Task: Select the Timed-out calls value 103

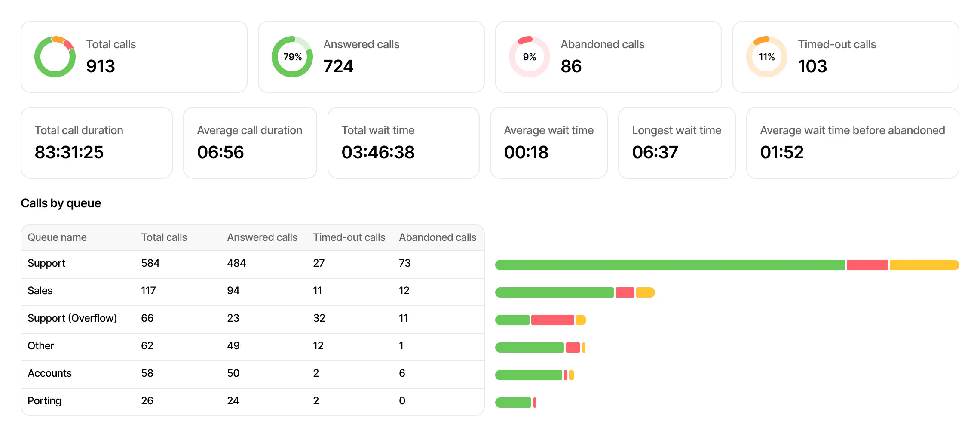Action: click(x=812, y=66)
